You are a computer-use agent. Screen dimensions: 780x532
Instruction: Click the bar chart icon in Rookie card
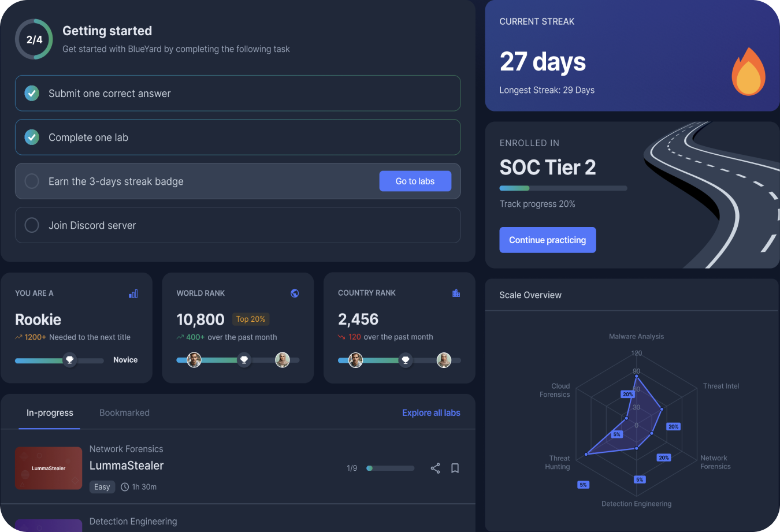pyautogui.click(x=133, y=294)
